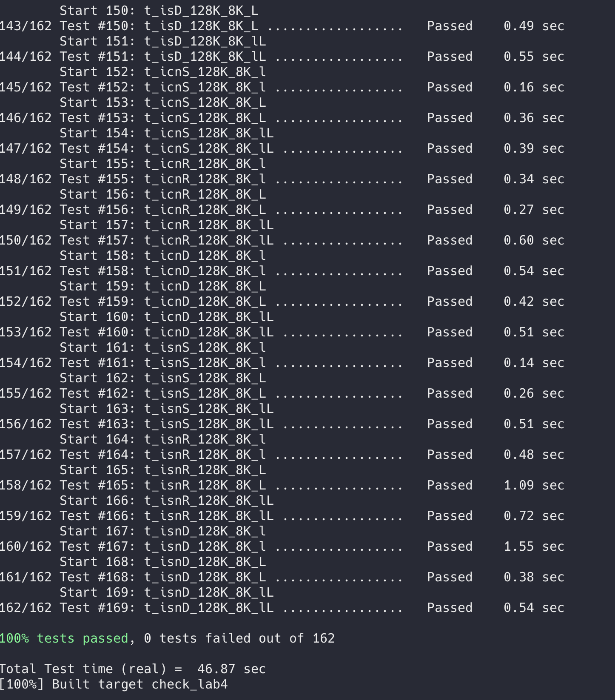Click 'Start 166: t_isnR_128K_8K_lL' line
Image resolution: width=615 pixels, height=700 pixels.
pyautogui.click(x=167, y=501)
